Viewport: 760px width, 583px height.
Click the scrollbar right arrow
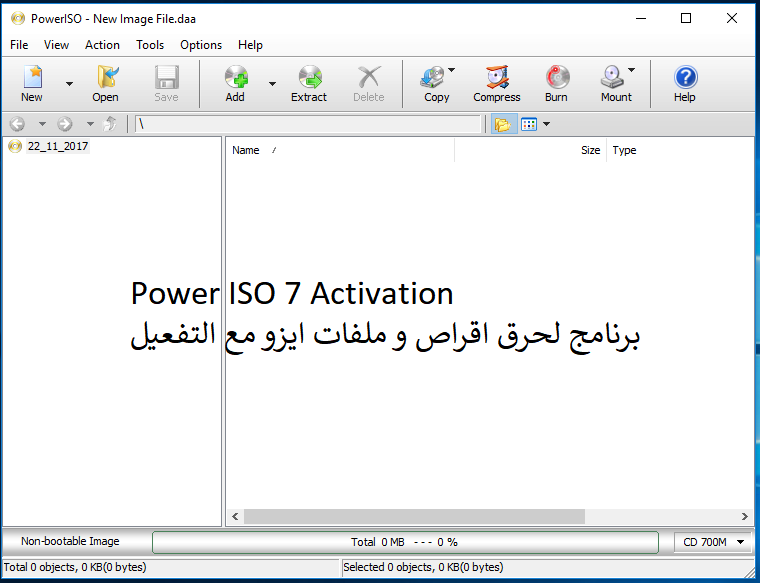coord(744,517)
